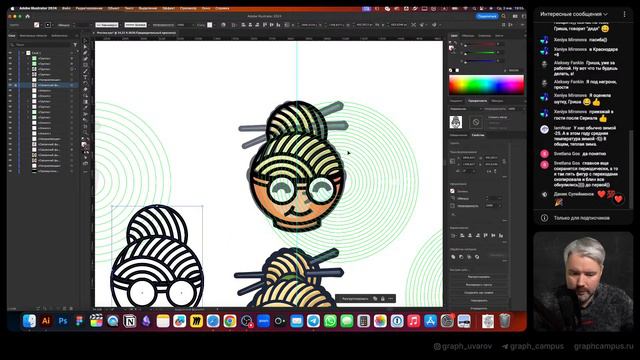The height and width of the screenshot is (360, 640).
Task: Open the layers filter funnel icon
Action: pyautogui.click(x=75, y=44)
